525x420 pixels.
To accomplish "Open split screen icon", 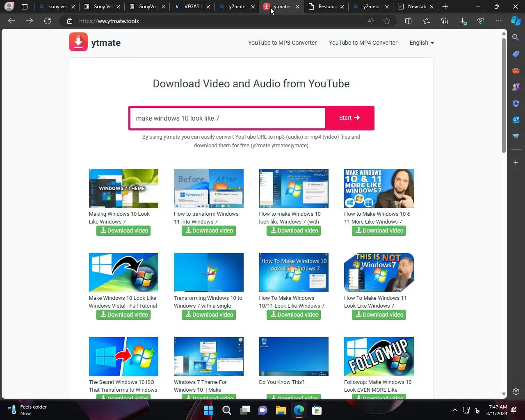I will (408, 21).
